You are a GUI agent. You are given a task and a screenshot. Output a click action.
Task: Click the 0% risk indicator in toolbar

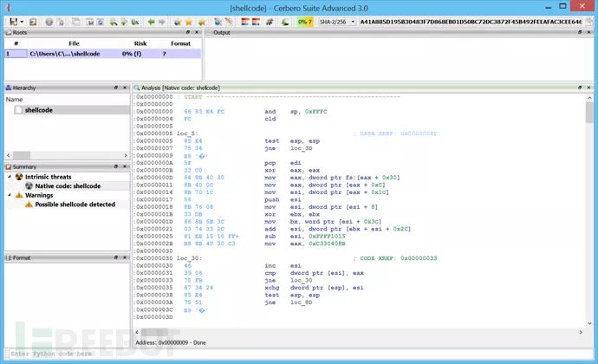tap(304, 21)
